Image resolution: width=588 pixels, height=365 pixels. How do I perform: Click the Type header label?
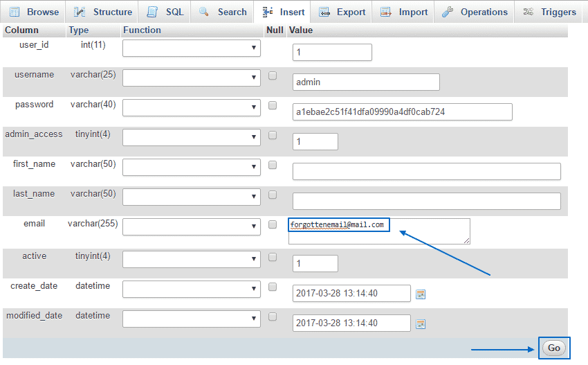click(79, 30)
